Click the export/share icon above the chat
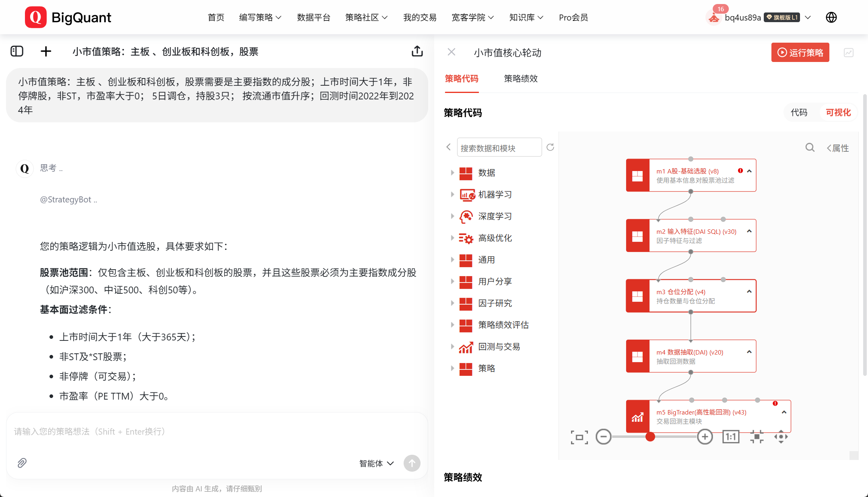 417,51
